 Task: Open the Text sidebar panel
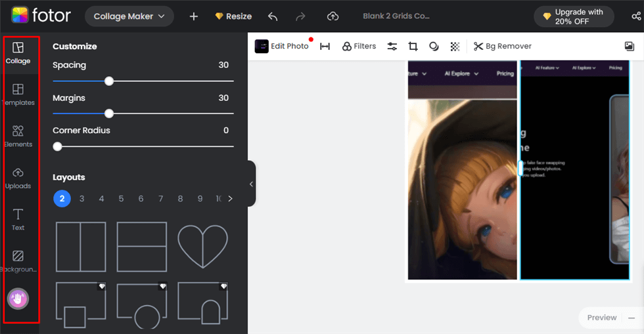coord(18,220)
